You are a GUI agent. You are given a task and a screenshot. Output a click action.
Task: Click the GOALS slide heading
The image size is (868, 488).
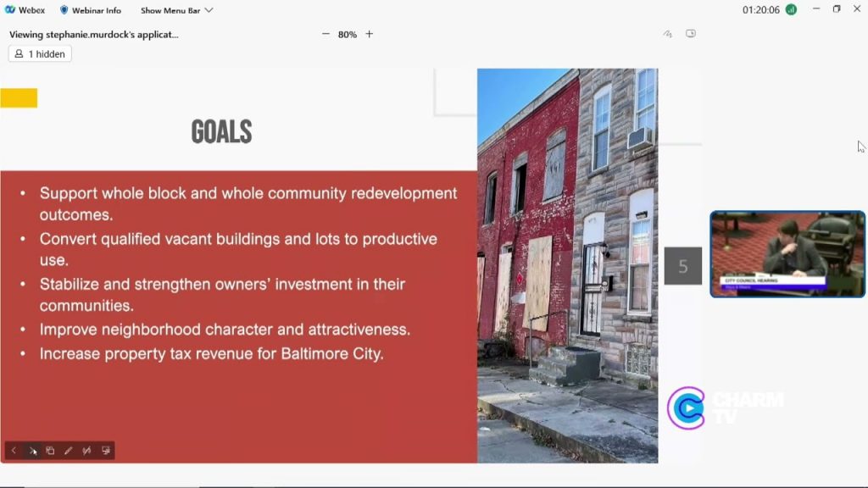pyautogui.click(x=221, y=132)
